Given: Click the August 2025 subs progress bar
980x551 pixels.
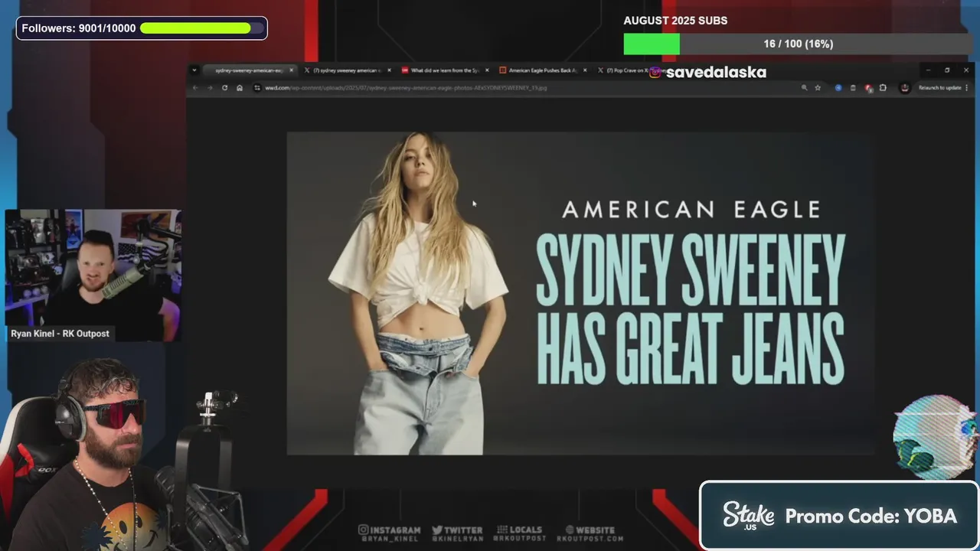Looking at the screenshot, I should pos(798,44).
